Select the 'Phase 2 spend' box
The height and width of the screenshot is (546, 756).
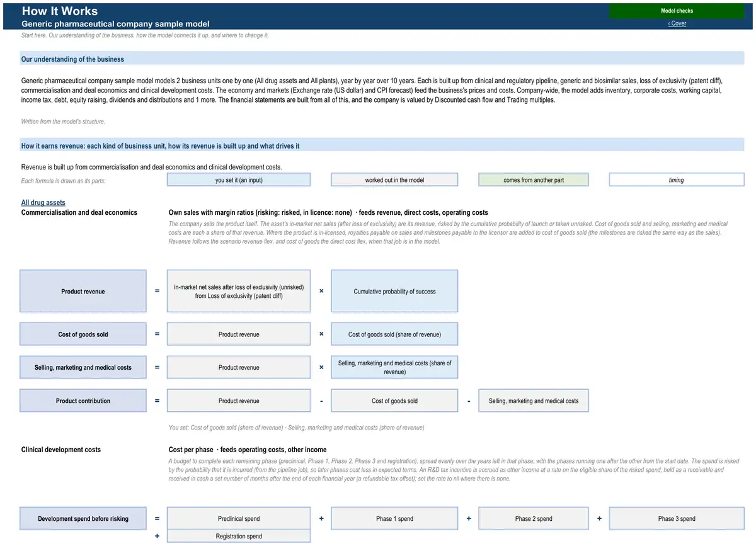(x=534, y=519)
